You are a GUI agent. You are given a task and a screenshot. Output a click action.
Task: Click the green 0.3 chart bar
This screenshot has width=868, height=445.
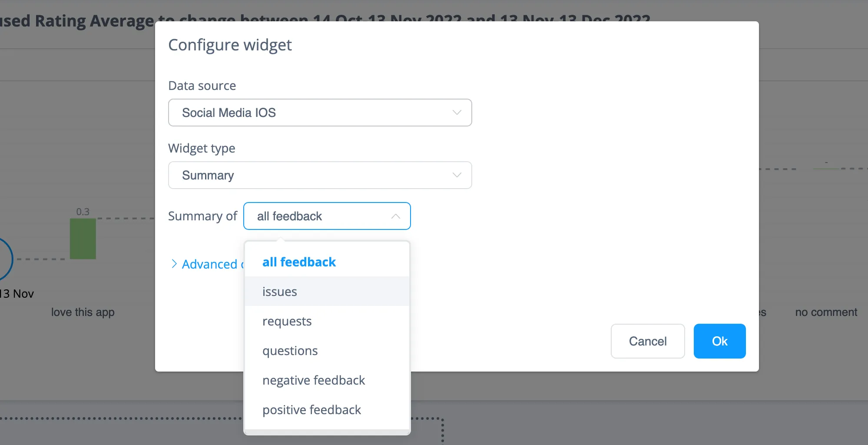point(83,238)
